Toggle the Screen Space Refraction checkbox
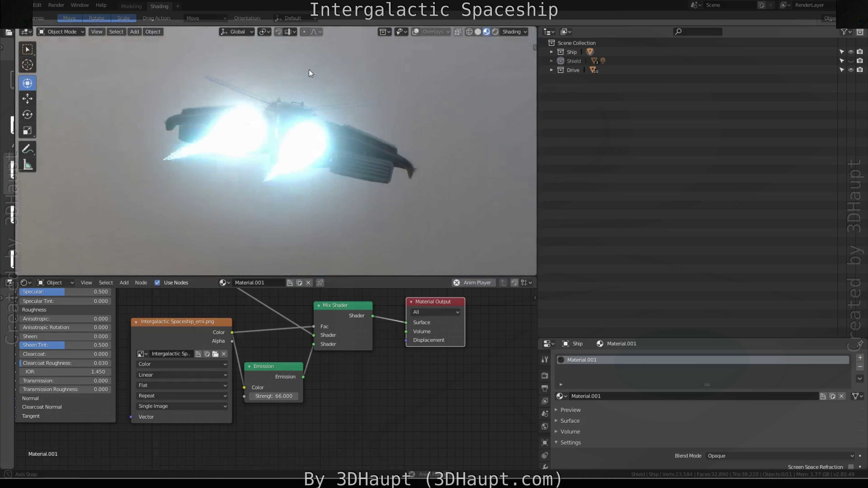The width and height of the screenshot is (868, 488). (x=850, y=467)
